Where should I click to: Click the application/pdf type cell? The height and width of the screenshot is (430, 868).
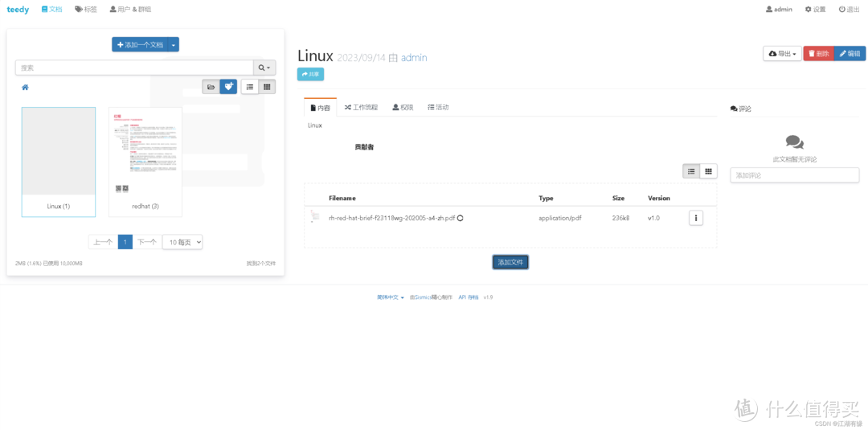tap(559, 218)
